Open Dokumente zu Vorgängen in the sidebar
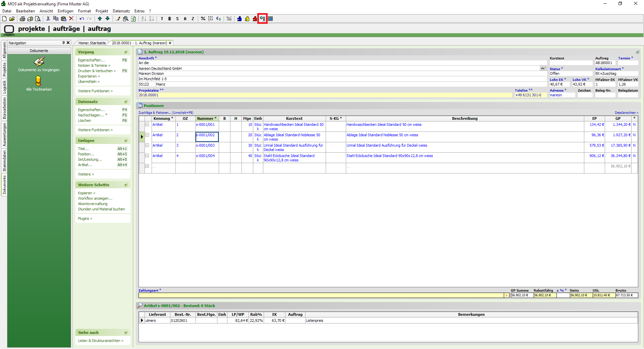644x349 pixels. (x=39, y=64)
